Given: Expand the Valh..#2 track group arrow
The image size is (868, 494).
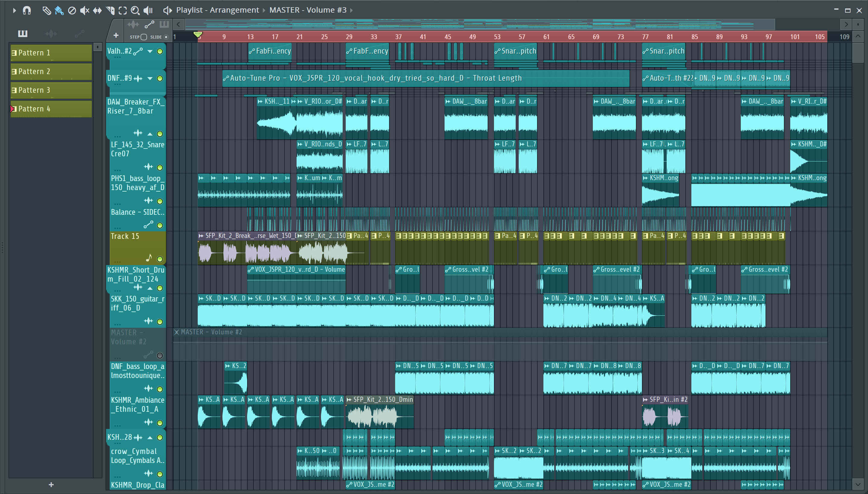Looking at the screenshot, I should (150, 51).
